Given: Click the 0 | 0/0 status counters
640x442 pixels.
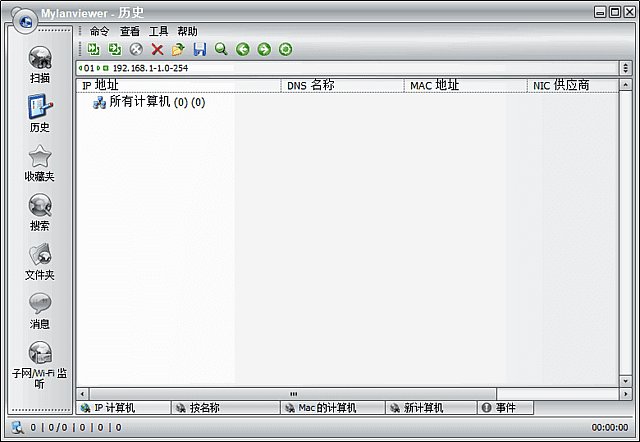Looking at the screenshot, I should click(76, 427).
